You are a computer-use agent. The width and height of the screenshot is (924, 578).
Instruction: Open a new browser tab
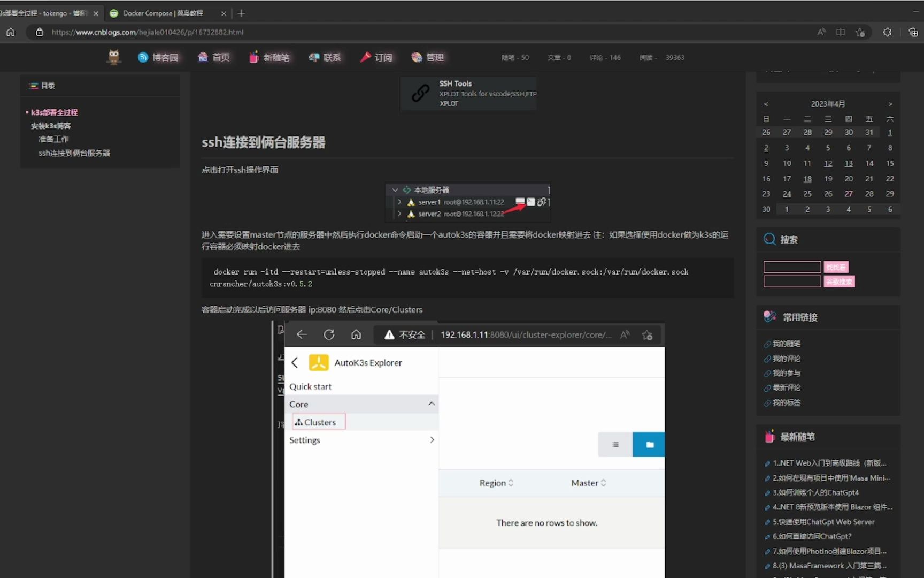click(241, 13)
